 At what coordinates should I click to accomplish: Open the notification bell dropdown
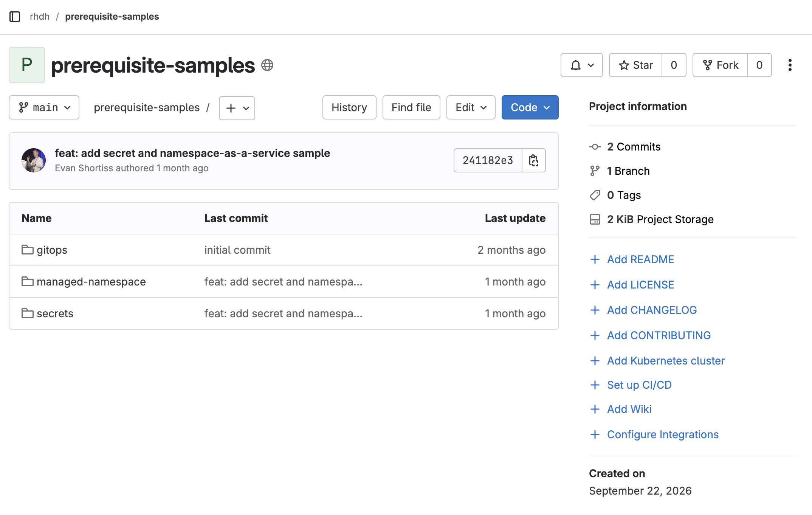(x=581, y=65)
